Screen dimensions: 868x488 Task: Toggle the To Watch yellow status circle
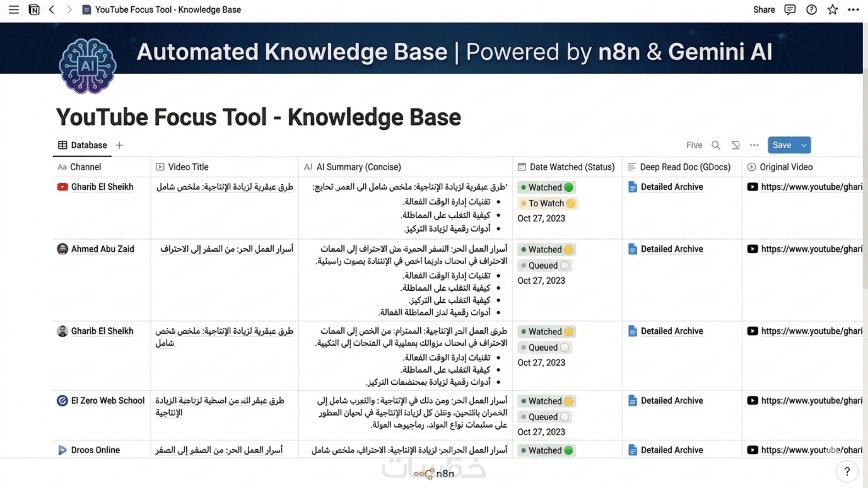571,204
